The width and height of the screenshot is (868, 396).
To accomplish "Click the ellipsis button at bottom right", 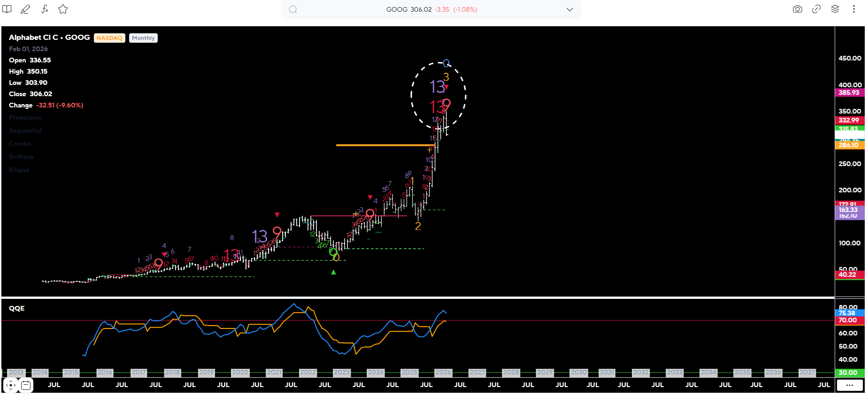I will pos(849,385).
